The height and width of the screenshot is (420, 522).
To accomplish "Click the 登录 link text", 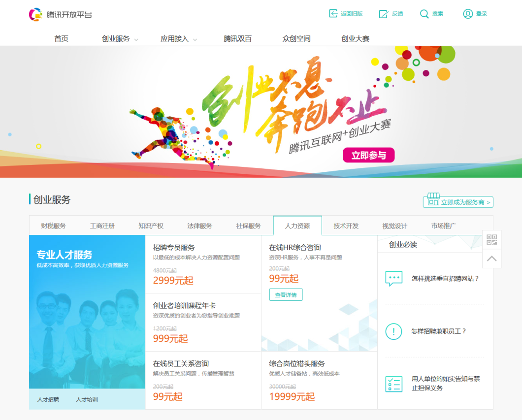I will [482, 14].
